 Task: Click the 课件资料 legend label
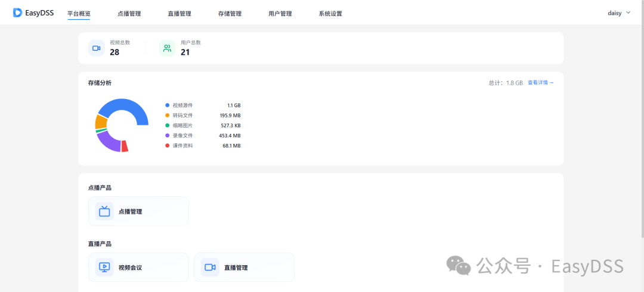[182, 146]
